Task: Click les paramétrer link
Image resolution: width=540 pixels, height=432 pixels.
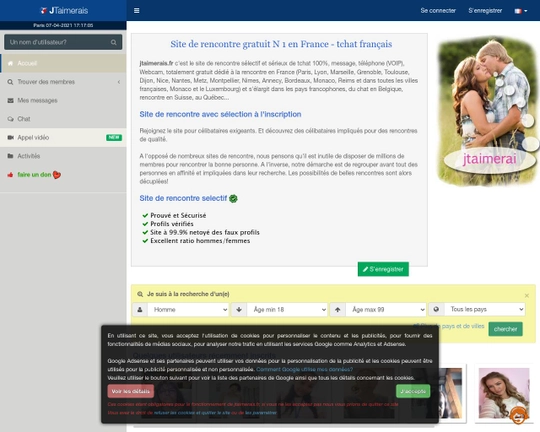Action: tap(261, 413)
